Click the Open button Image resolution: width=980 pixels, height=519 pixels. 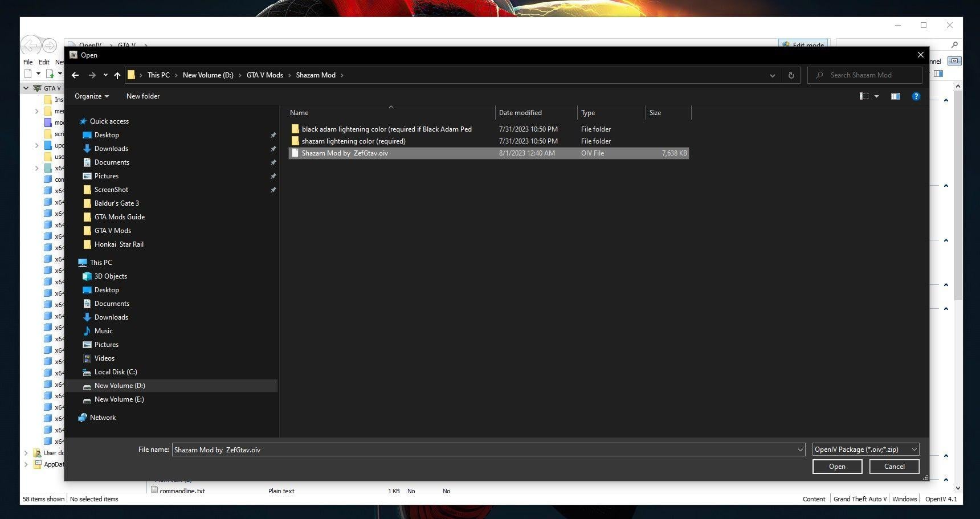tap(836, 467)
